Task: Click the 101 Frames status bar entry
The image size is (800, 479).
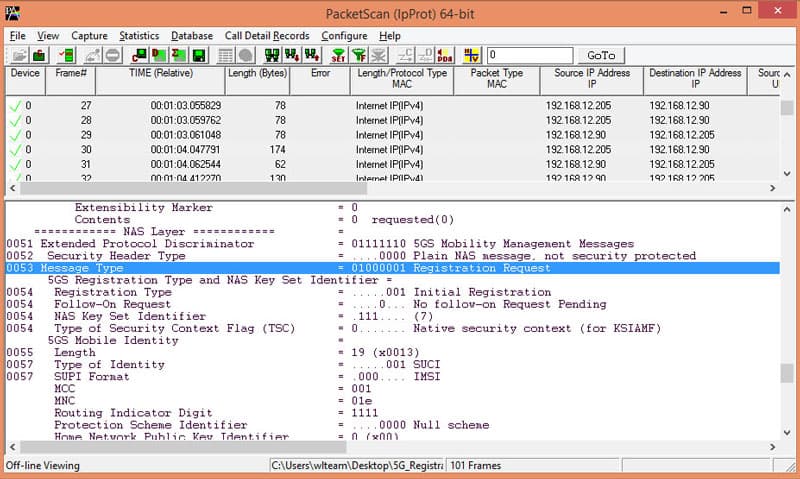Action: pos(533,465)
